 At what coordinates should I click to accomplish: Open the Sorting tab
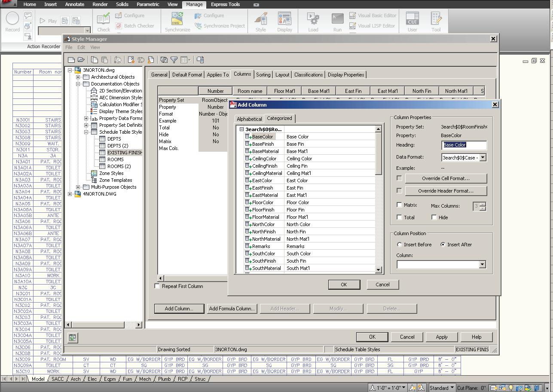point(263,75)
